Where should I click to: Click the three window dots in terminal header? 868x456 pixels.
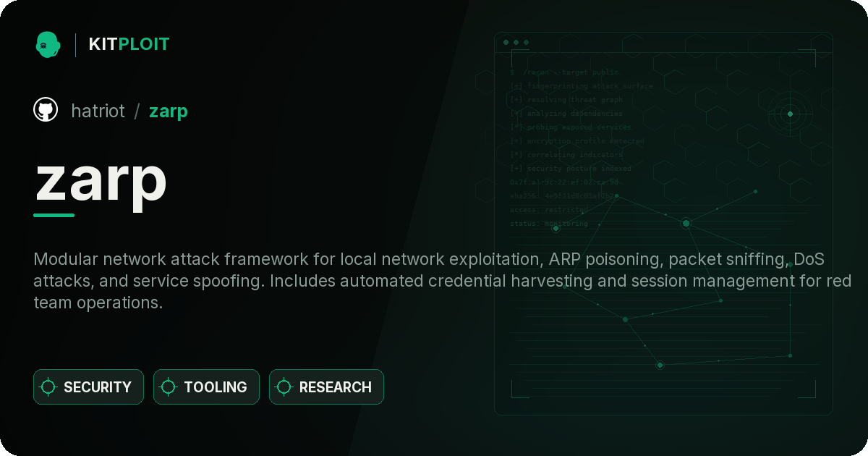[516, 43]
